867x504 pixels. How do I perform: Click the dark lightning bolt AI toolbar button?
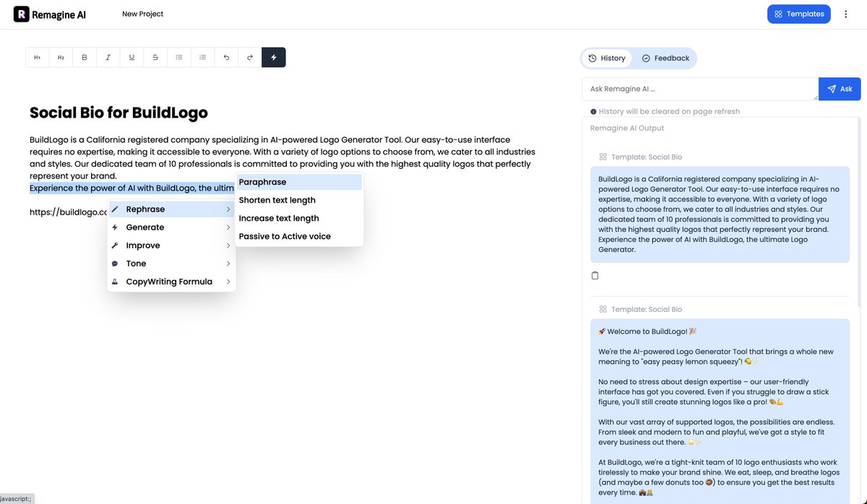pyautogui.click(x=274, y=58)
